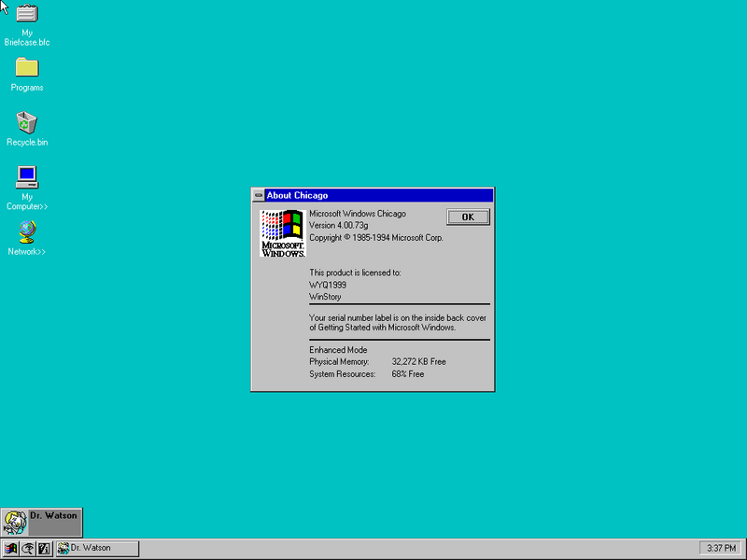This screenshot has height=560, width=747.
Task: Click 'Microsoft Windows Chicago' text line
Action: click(358, 214)
